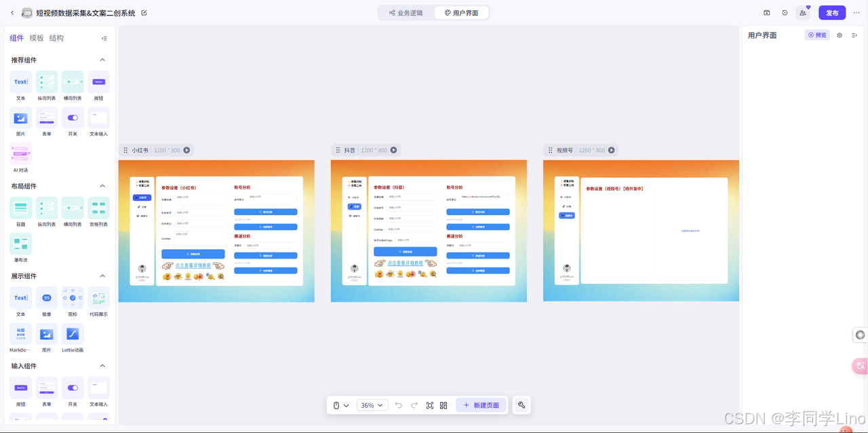Click the 预览 preview button
Image resolution: width=868 pixels, height=433 pixels.
(x=817, y=35)
